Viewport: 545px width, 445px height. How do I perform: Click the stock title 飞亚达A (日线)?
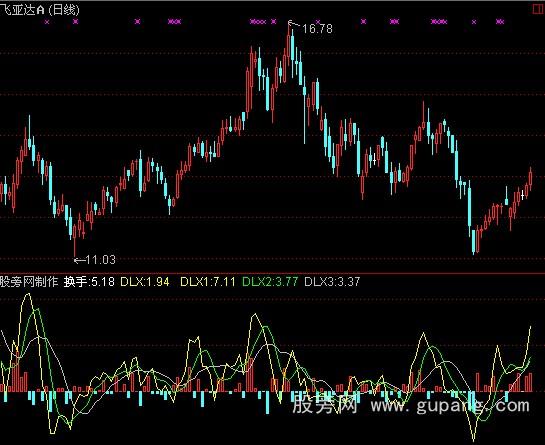coord(40,10)
